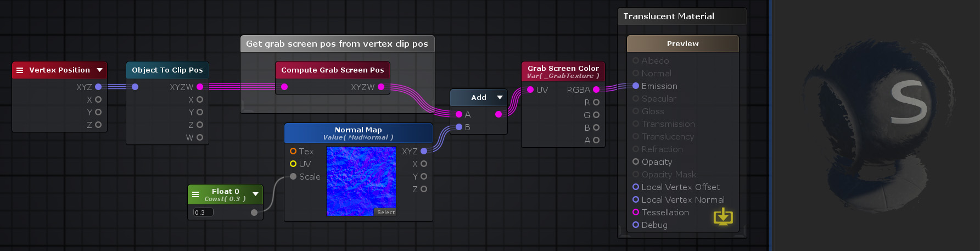Click Normal Map Z output port
Screen dimensions: 980x251
click(424, 189)
